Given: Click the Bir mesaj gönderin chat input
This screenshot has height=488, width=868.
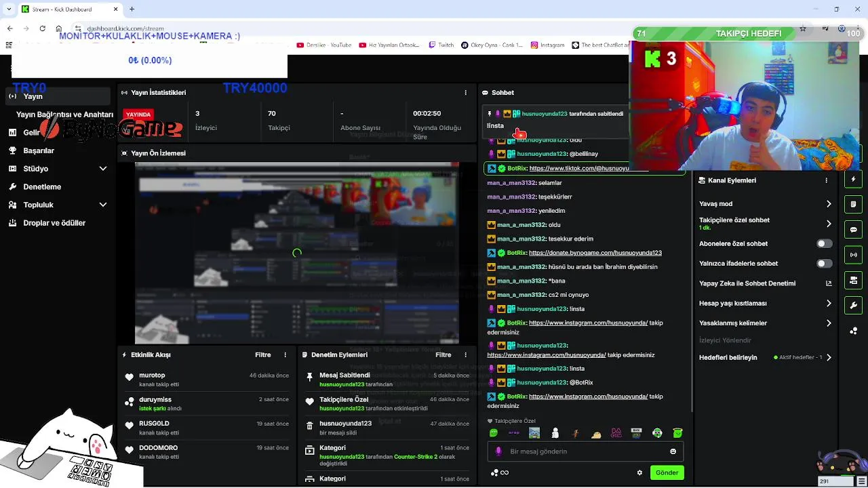Looking at the screenshot, I should [x=585, y=451].
